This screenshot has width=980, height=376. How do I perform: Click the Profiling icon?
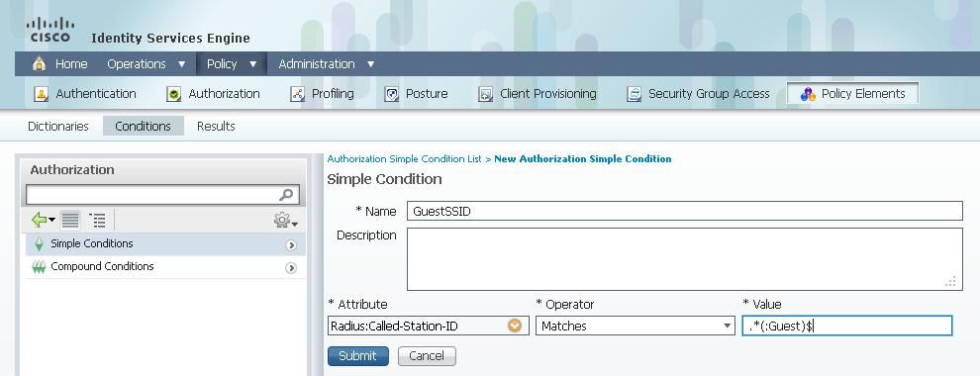[x=298, y=94]
